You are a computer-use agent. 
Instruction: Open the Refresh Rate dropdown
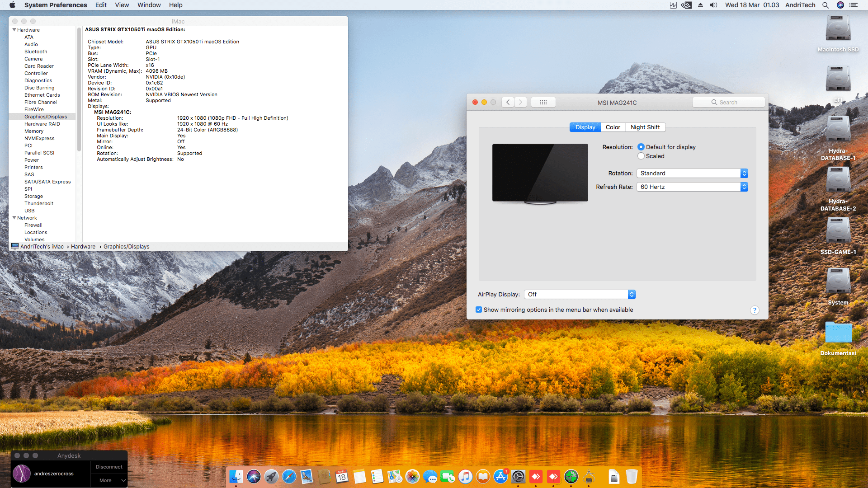tap(692, 187)
